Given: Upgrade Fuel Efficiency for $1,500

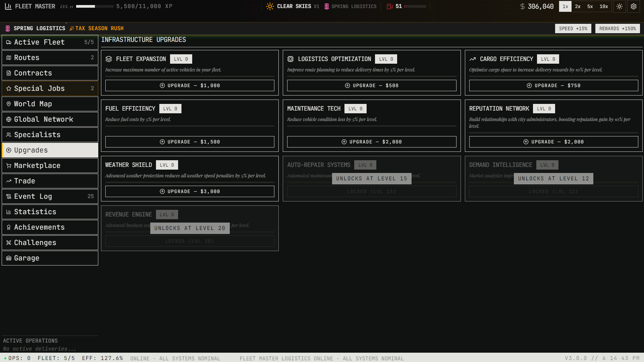Looking at the screenshot, I should pos(190,142).
